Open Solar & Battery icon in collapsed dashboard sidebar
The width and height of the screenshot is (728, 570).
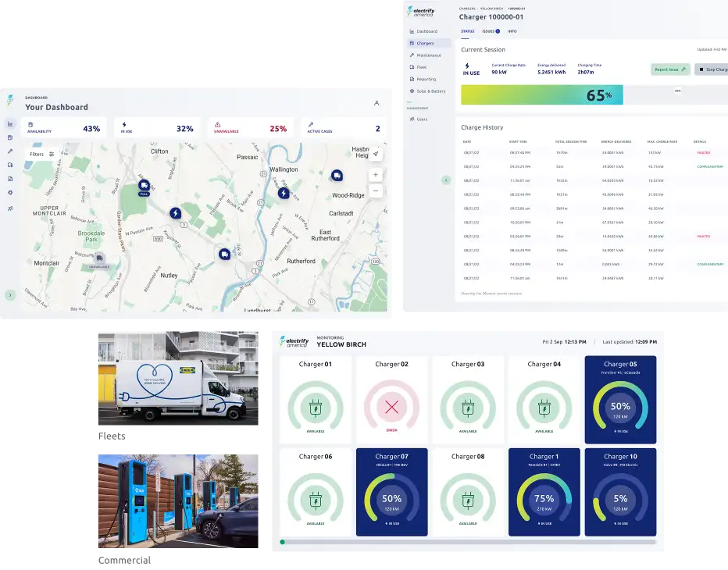point(10,193)
